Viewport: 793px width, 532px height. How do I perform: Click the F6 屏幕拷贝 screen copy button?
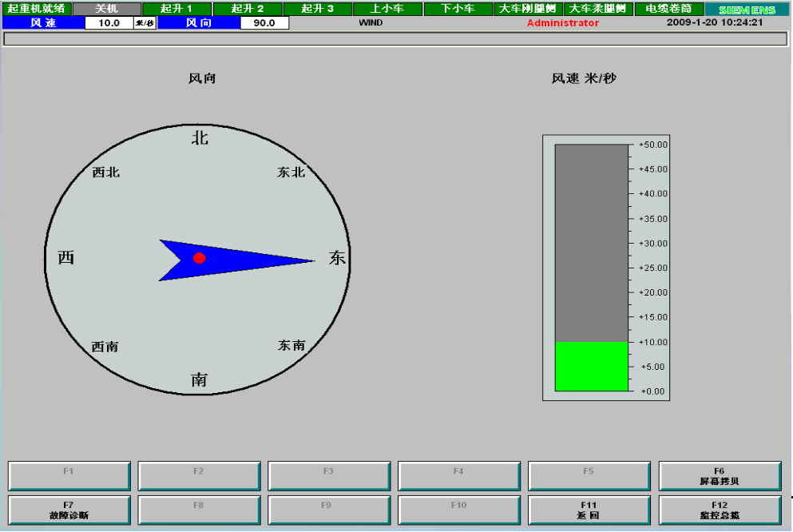[720, 476]
